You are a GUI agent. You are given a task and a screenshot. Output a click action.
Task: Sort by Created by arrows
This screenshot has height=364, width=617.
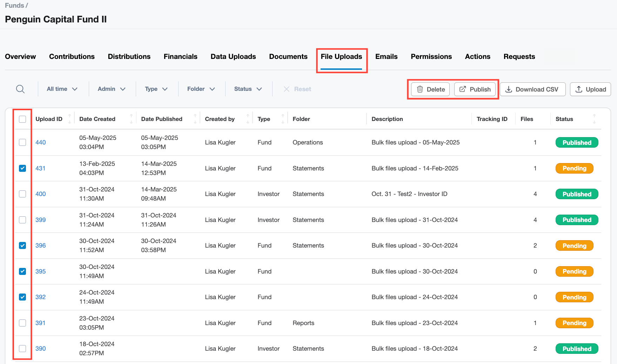[x=248, y=119]
